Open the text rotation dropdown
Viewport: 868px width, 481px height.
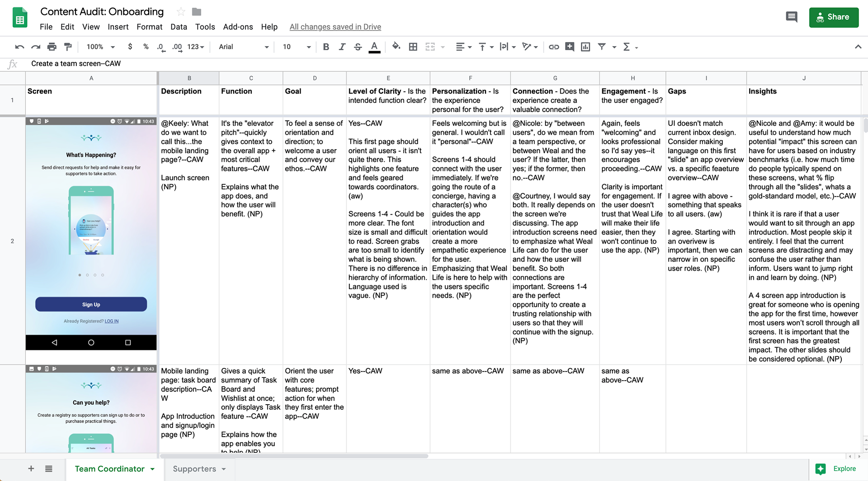pos(530,47)
